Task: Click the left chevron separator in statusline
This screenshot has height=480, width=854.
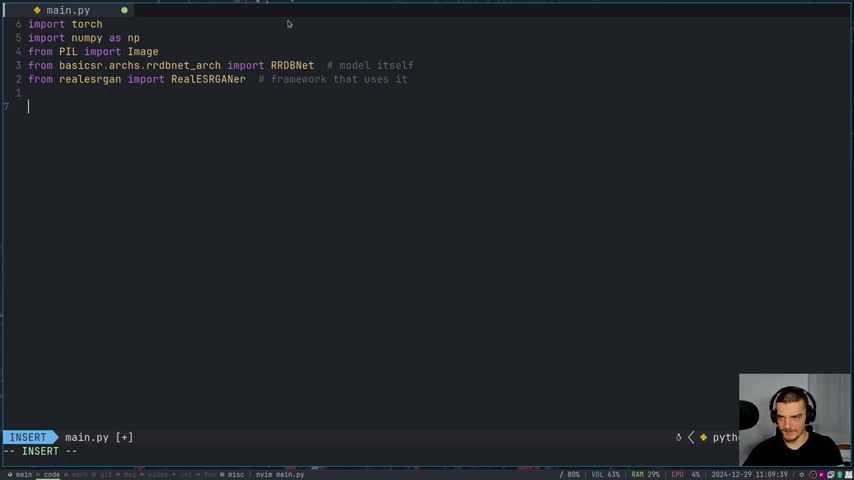Action: 691,438
